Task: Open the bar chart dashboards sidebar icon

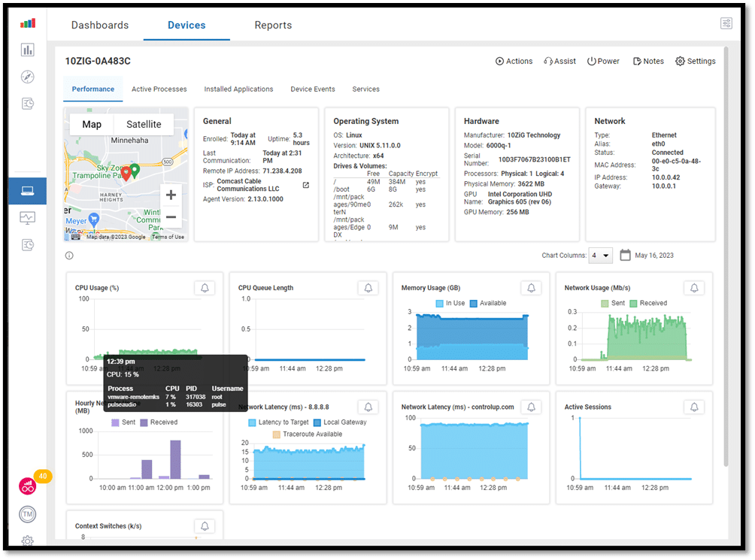Action: [27, 50]
